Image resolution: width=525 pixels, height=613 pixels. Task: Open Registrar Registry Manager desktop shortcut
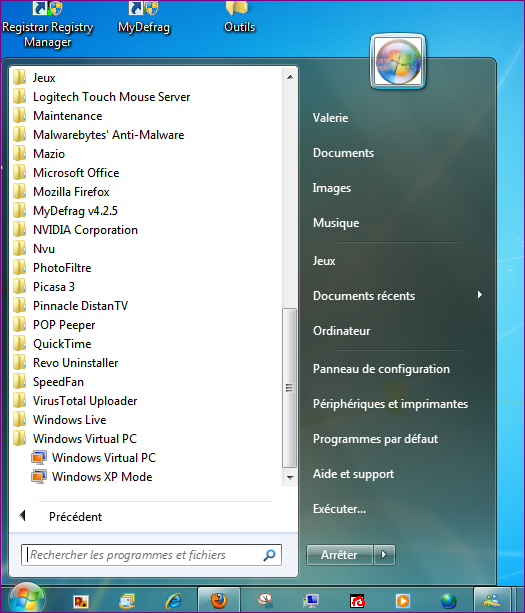[48, 24]
